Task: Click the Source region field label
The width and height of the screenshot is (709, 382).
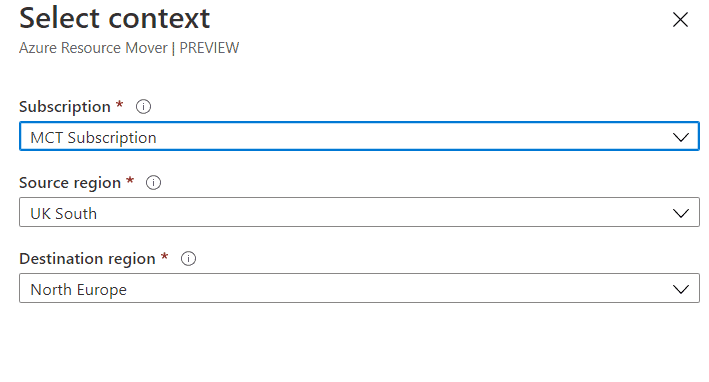Action: pos(70,183)
